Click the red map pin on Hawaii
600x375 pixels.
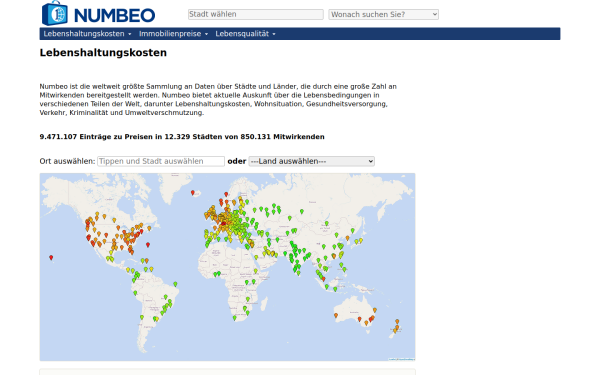pos(51,259)
